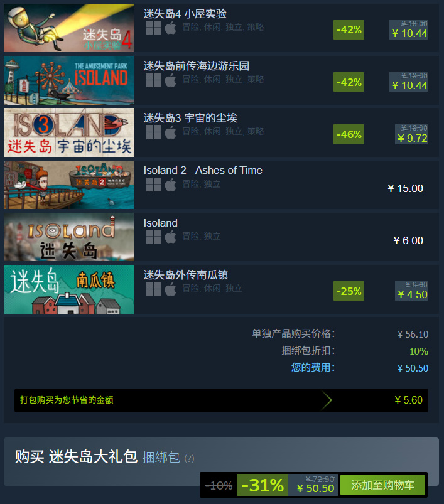Click the Windows icon under Isoland 2
This screenshot has height=504, width=444.
[153, 185]
